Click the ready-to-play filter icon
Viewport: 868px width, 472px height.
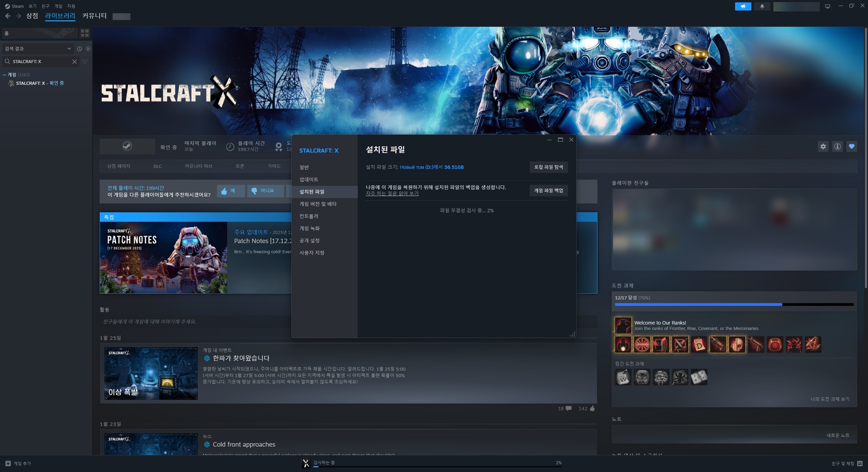[88, 49]
